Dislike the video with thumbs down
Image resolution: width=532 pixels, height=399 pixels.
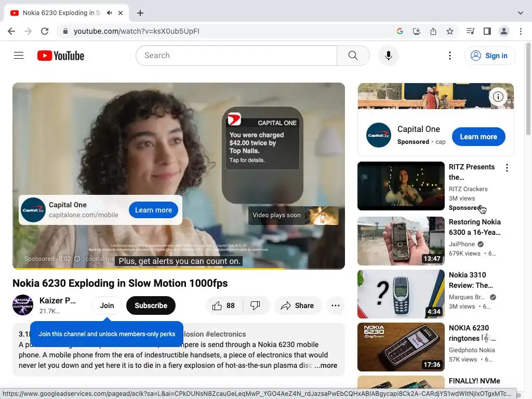click(256, 305)
